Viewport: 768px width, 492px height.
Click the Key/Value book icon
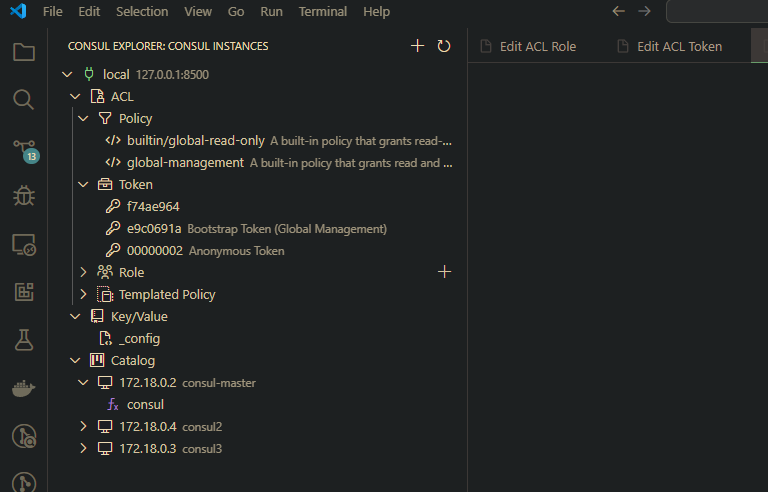click(x=97, y=316)
